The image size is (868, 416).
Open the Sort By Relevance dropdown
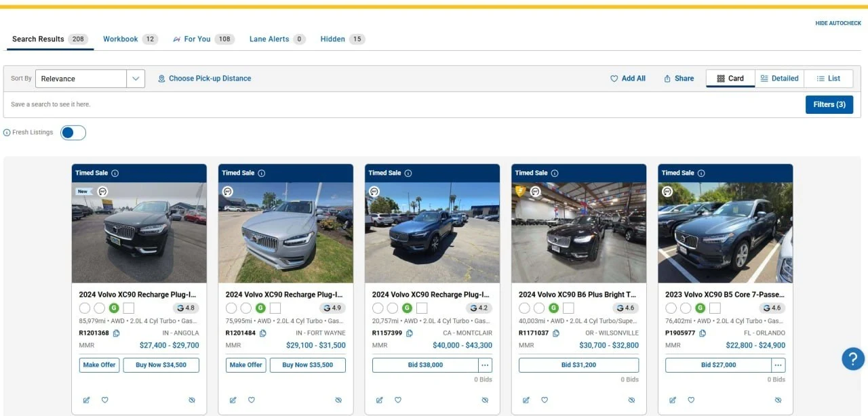(90, 79)
